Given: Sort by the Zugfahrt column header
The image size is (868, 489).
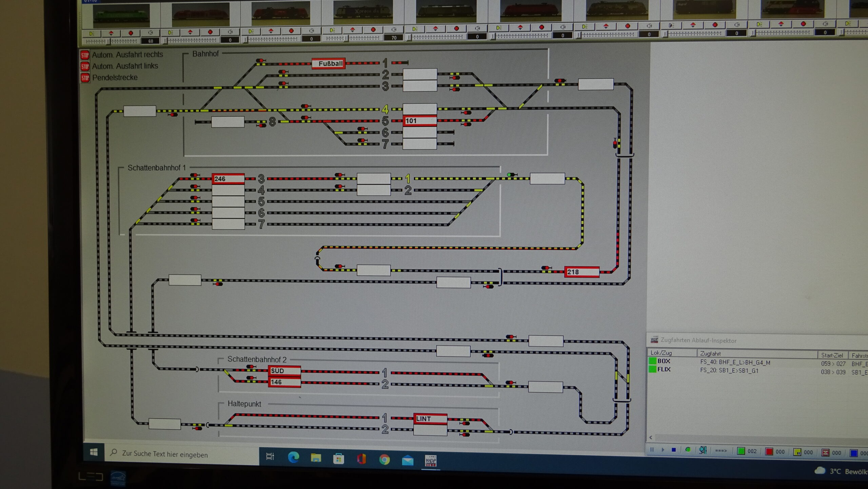Looking at the screenshot, I should [757, 354].
